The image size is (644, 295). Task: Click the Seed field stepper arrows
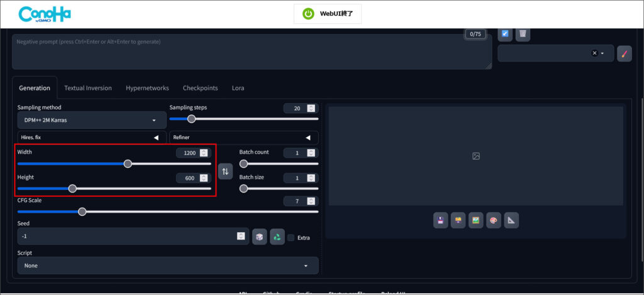tap(241, 237)
